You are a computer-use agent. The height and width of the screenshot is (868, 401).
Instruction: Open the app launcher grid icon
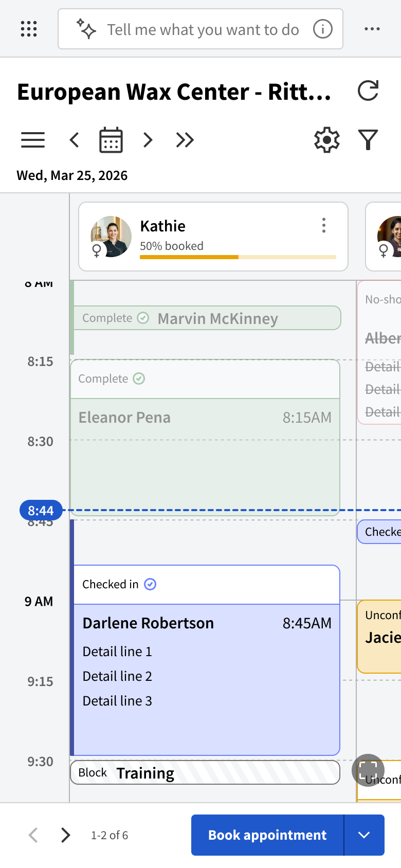click(x=29, y=29)
